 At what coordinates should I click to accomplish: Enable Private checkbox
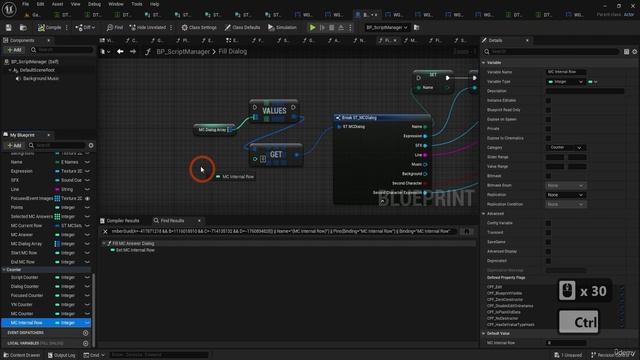pos(548,129)
